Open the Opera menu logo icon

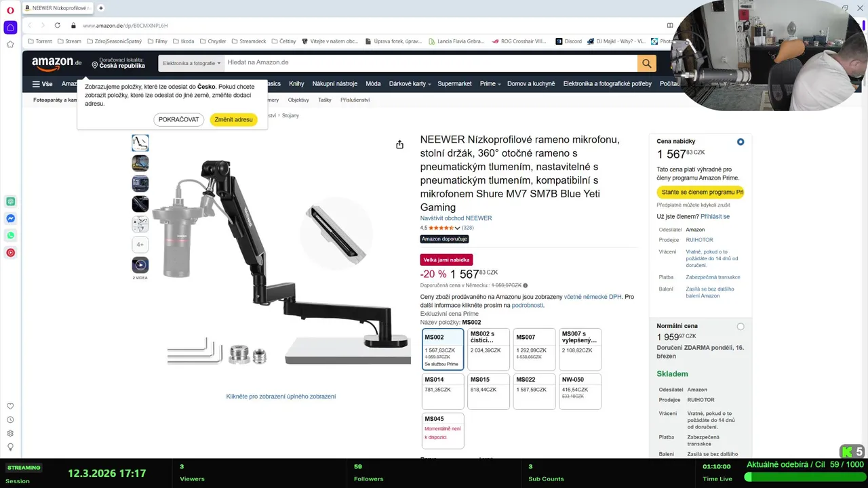point(10,9)
